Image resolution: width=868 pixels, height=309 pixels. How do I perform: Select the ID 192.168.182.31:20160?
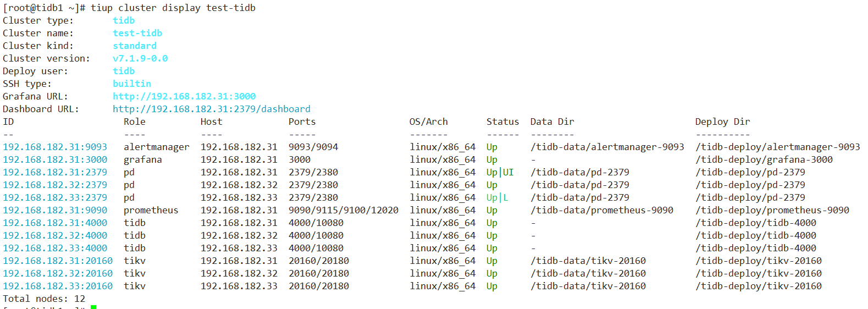(x=58, y=261)
